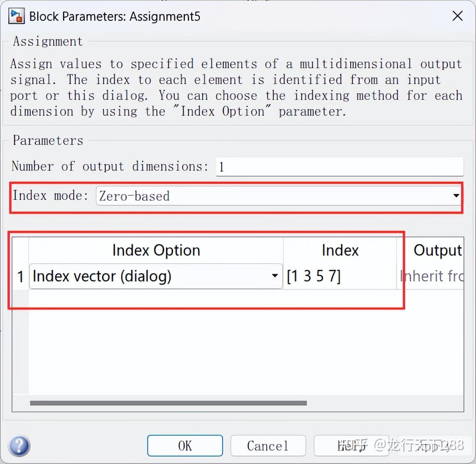Viewport: 476px width, 464px height.
Task: Select the Output cell showing Inherit
Action: click(431, 276)
